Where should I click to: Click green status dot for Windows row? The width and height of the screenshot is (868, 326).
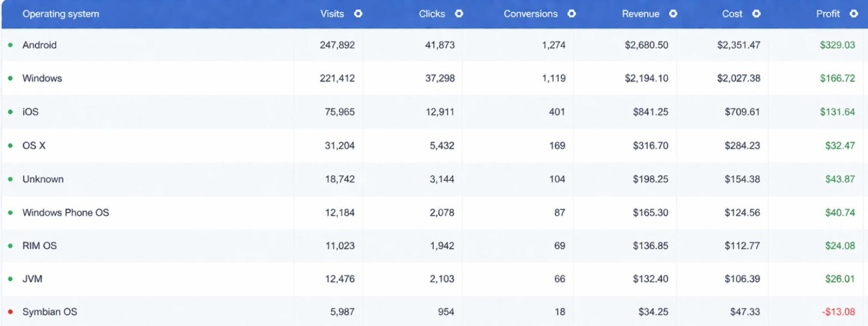pos(10,78)
